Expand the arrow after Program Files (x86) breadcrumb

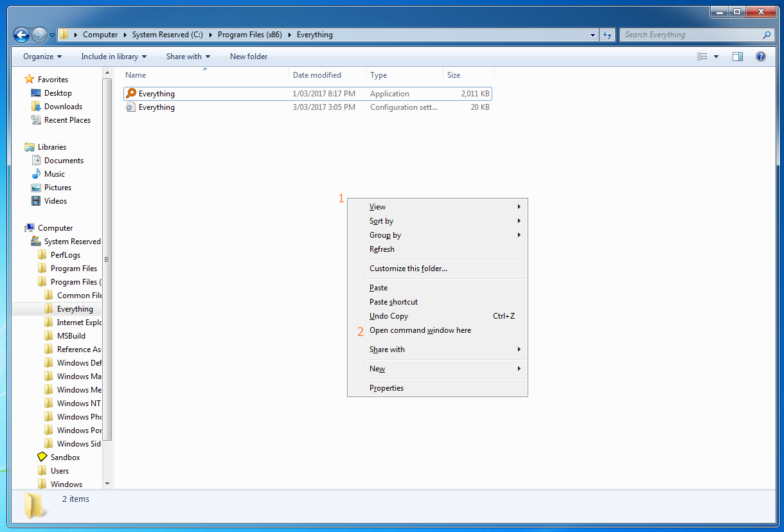(x=289, y=35)
